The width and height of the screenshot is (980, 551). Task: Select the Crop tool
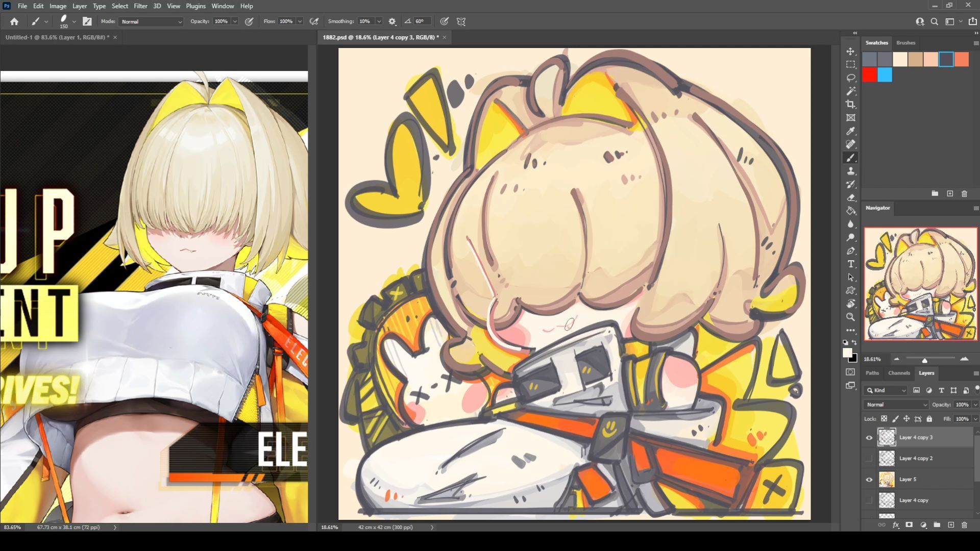[850, 104]
